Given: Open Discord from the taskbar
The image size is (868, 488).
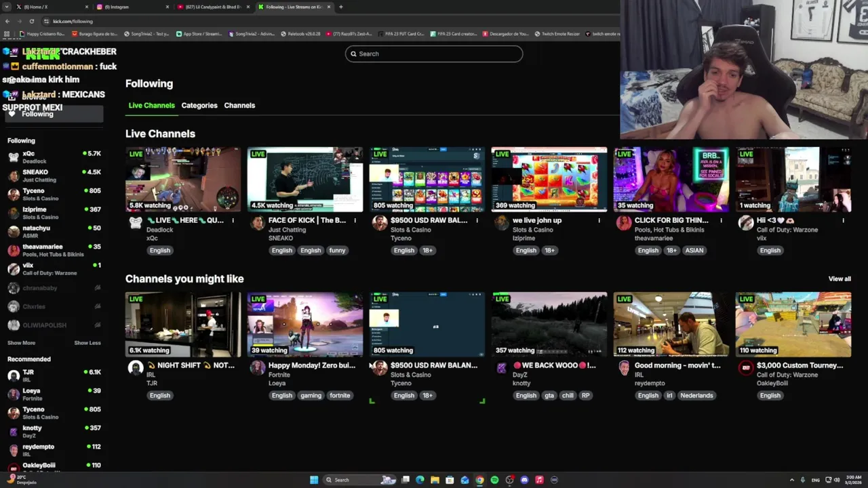Looking at the screenshot, I should (524, 480).
